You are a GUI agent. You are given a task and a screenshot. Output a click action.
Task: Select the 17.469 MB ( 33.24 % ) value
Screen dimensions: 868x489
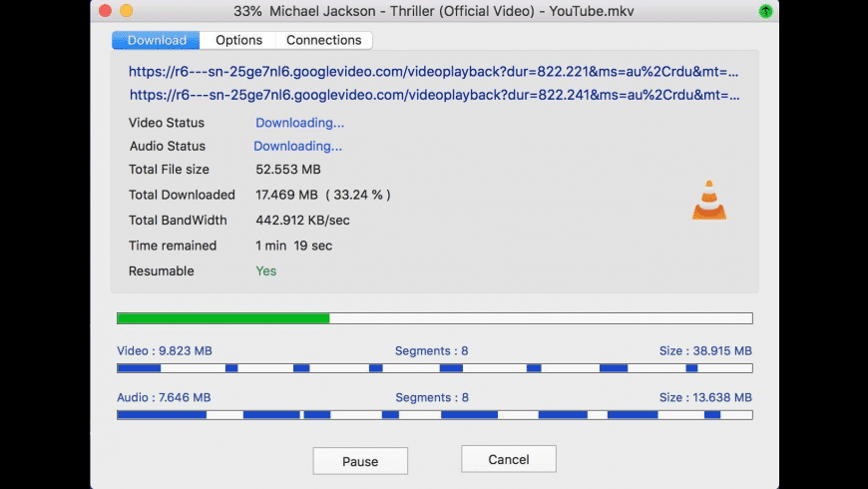point(322,195)
